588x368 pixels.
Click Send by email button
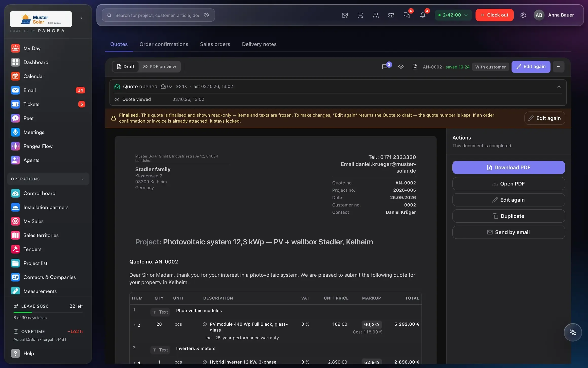[508, 232]
